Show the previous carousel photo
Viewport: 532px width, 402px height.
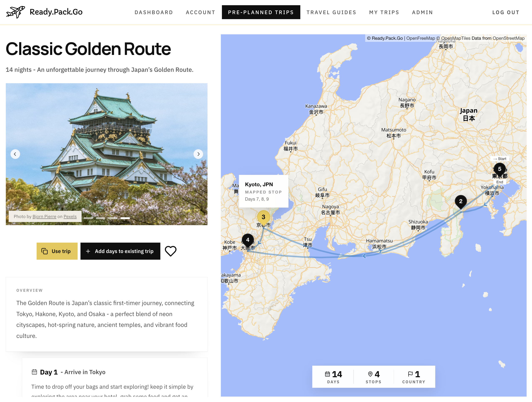coord(15,154)
